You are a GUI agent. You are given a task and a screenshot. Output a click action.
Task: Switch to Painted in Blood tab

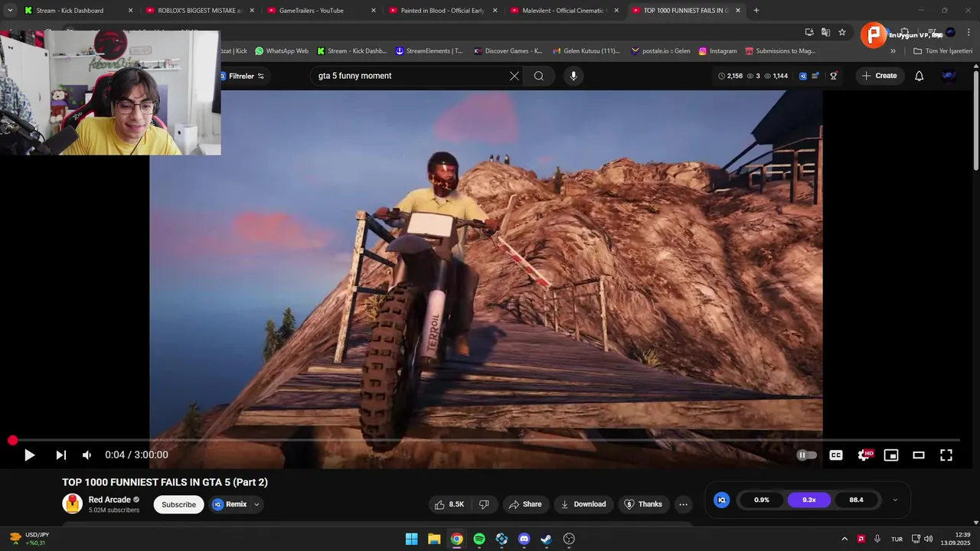[443, 11]
